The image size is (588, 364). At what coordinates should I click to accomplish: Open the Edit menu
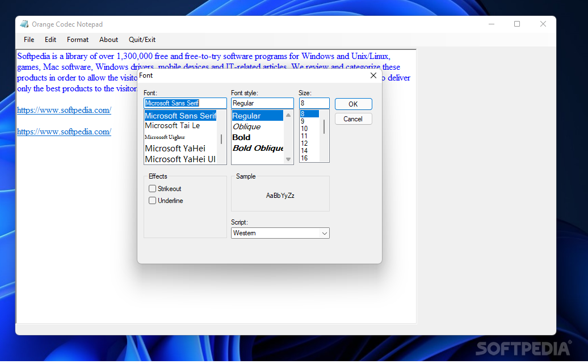(51, 40)
